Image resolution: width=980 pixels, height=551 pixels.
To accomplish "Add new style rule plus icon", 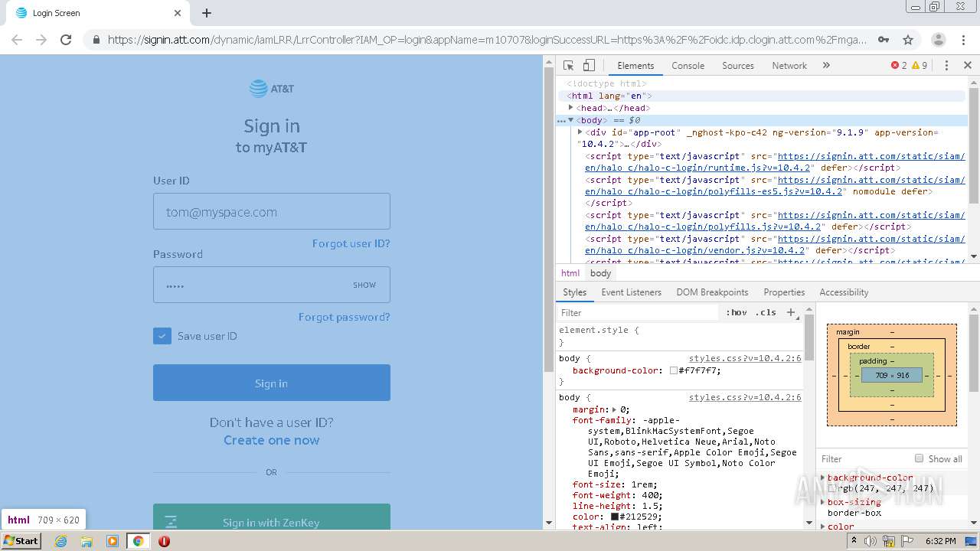I will click(792, 312).
